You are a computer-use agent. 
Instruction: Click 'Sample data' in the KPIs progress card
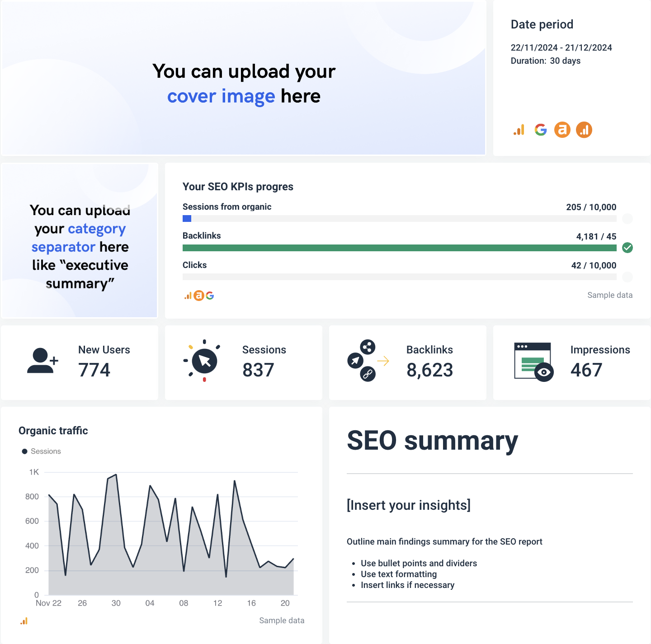pyautogui.click(x=610, y=295)
